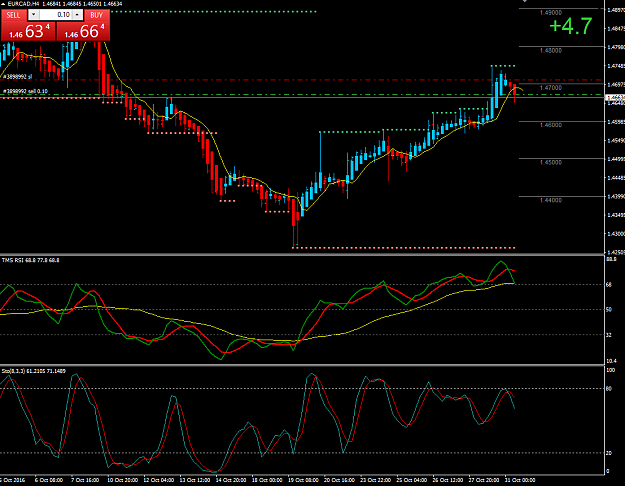This screenshot has width=625, height=486.
Task: Increase lot size with the right arrow
Action: [77, 15]
